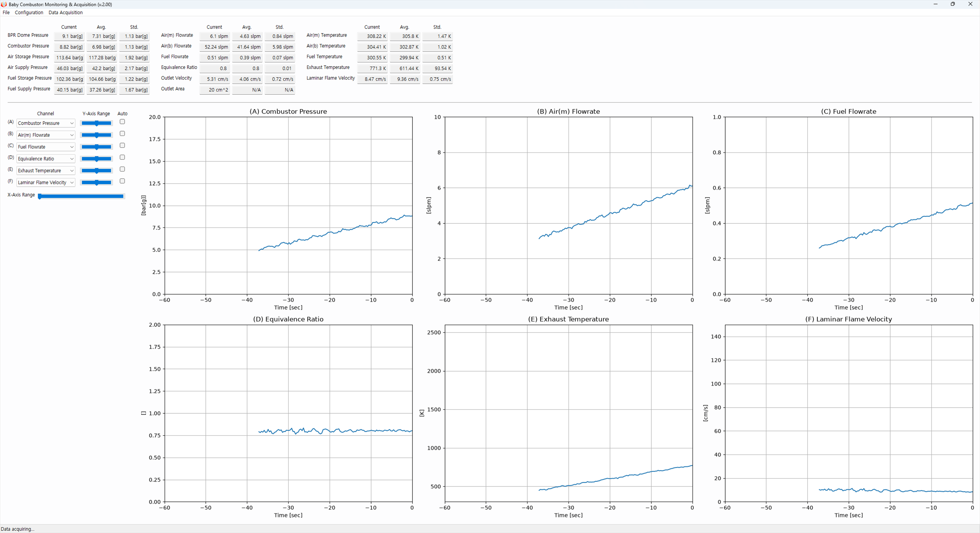Restore down the Baby Combustor window
Image resolution: width=980 pixels, height=533 pixels.
tap(953, 4)
